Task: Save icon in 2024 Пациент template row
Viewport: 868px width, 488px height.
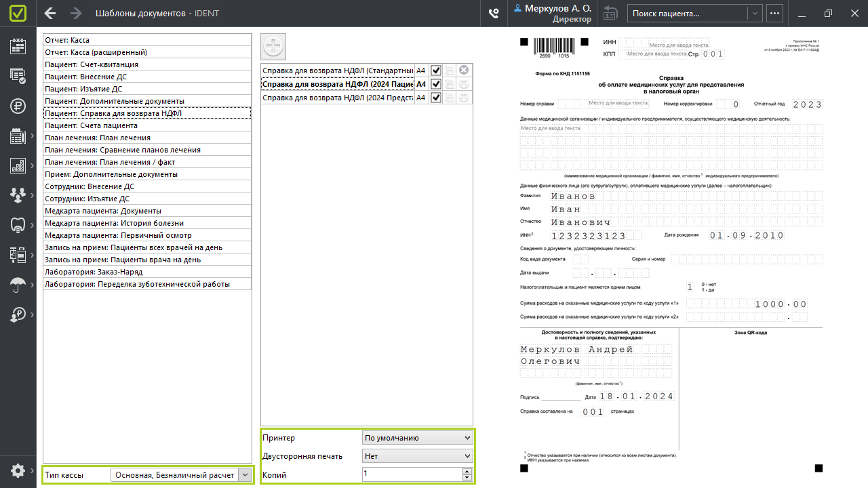Action: click(x=450, y=84)
